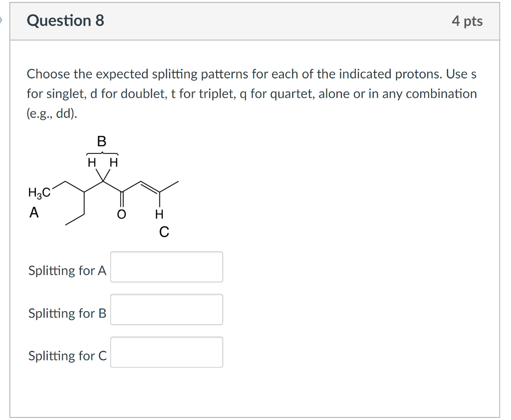Image resolution: width=511 pixels, height=420 pixels.
Task: Click inside the Splitting for C field
Action: click(x=166, y=352)
